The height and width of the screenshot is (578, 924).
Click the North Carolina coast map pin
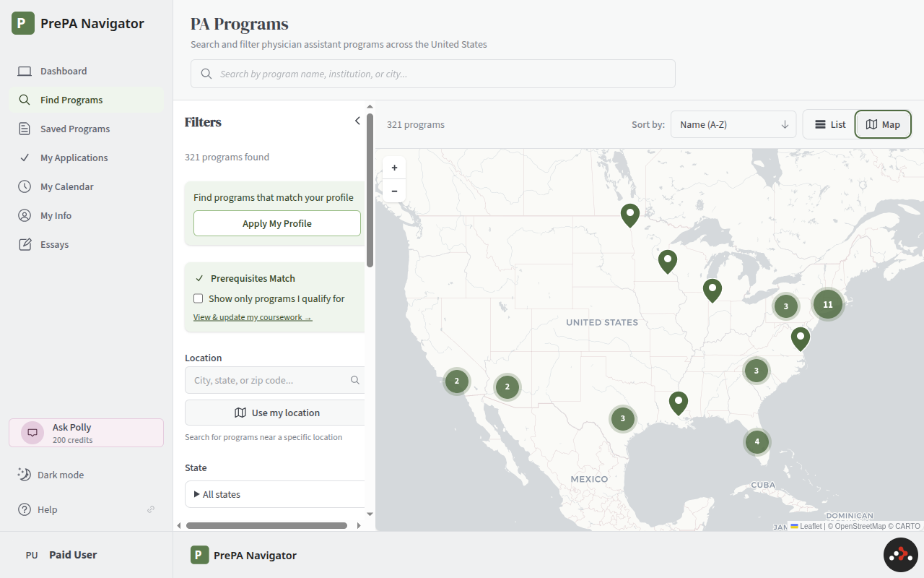point(800,339)
